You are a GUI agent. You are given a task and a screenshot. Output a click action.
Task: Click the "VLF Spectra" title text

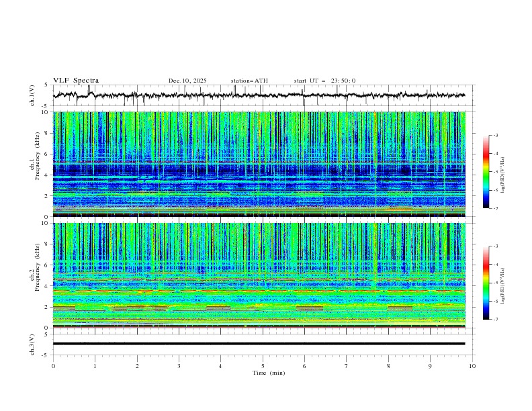[76, 81]
